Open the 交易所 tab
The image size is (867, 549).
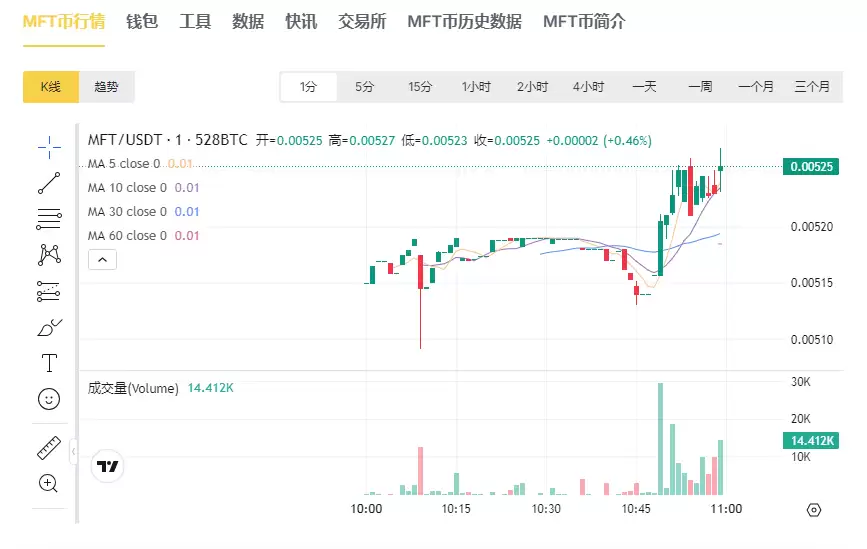click(362, 21)
